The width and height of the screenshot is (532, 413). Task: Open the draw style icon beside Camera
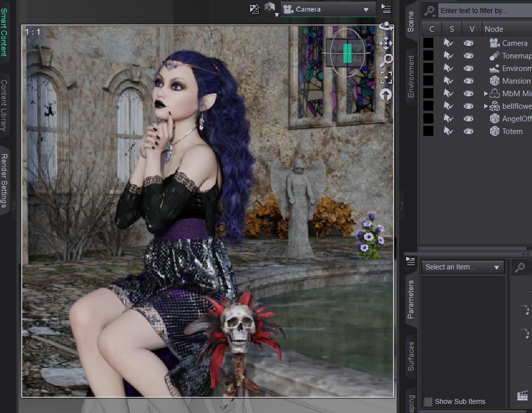pos(271,8)
